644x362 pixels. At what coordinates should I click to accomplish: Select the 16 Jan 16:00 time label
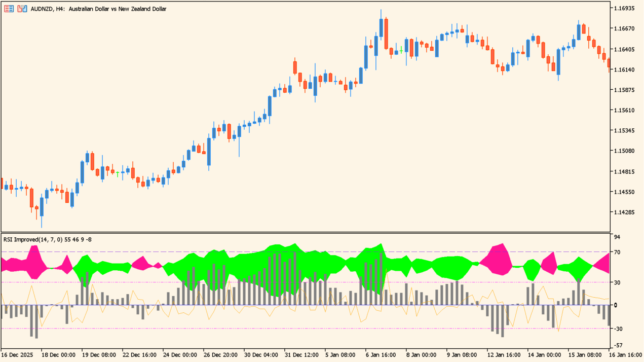pyautogui.click(x=626, y=355)
